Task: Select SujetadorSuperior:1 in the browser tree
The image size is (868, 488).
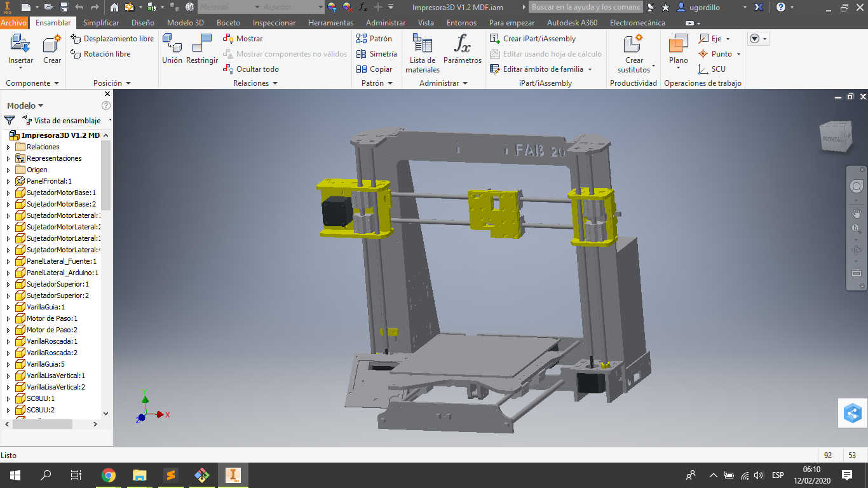Action: (x=58, y=284)
